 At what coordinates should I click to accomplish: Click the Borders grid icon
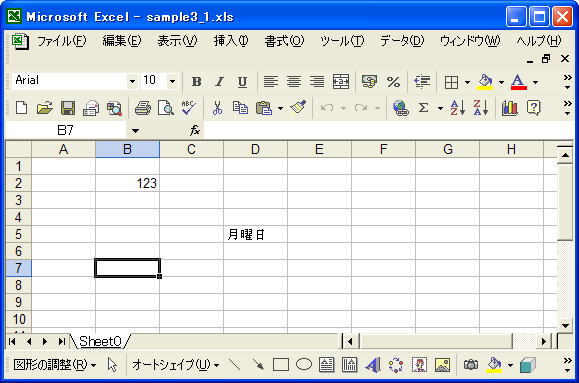click(451, 82)
